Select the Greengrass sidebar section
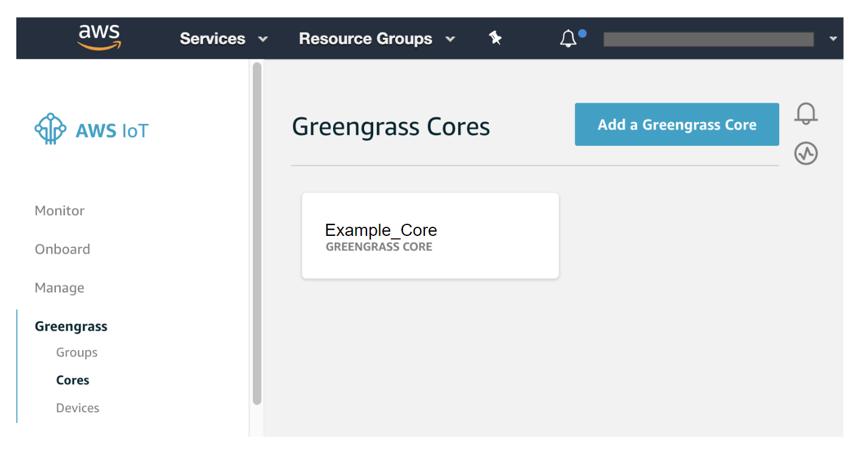 (x=71, y=326)
